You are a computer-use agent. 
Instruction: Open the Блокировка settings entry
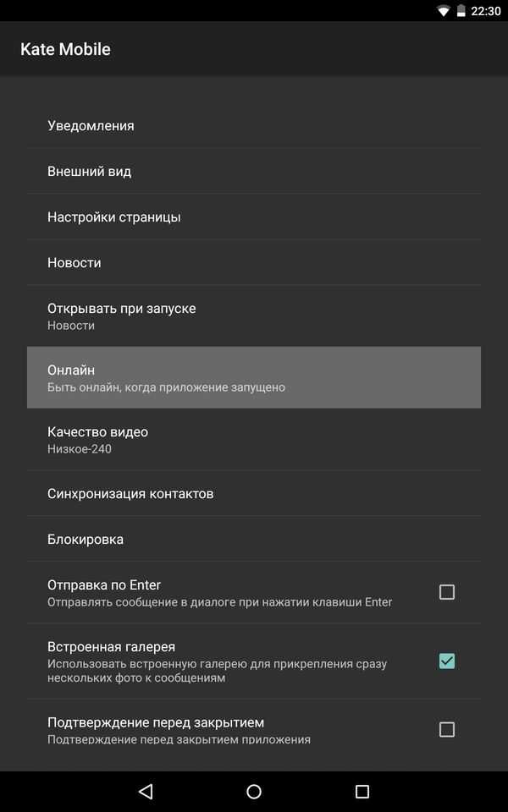pyautogui.click(x=254, y=539)
